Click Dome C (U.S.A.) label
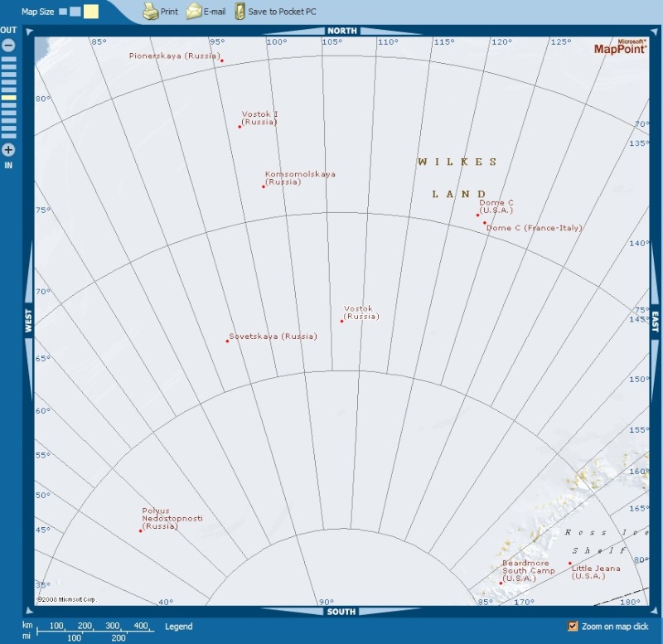Image resolution: width=663 pixels, height=644 pixels. click(496, 206)
